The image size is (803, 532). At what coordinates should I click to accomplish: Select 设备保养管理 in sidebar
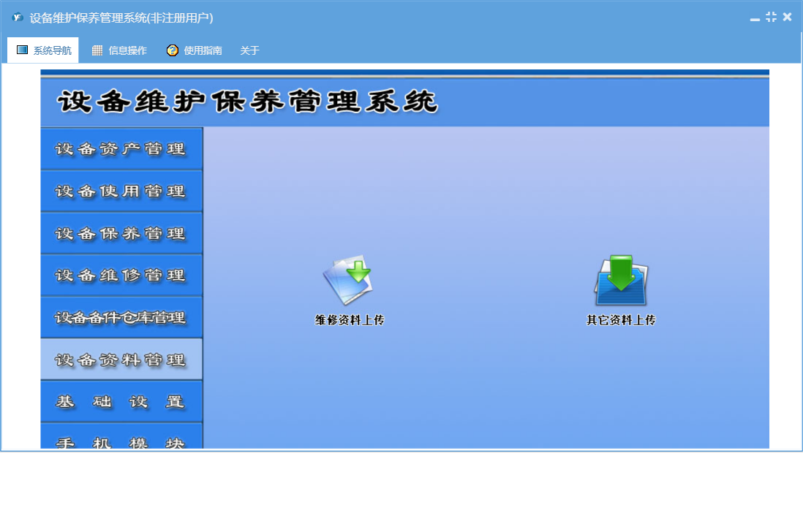pos(122,233)
